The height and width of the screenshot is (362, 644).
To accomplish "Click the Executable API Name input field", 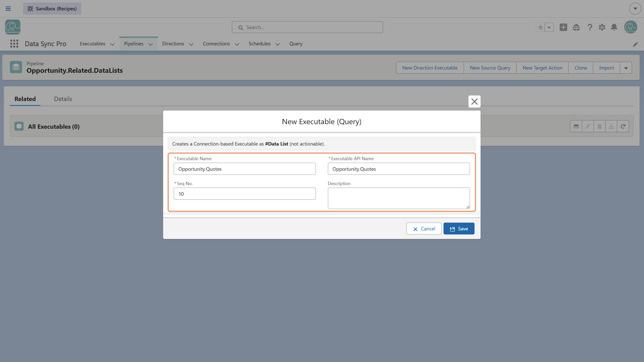I will click(399, 169).
